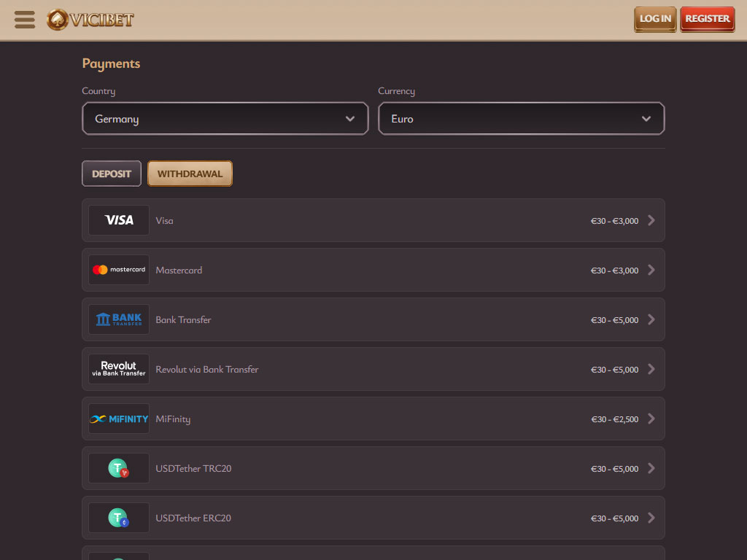Select the USDTether ERC20 method name
The width and height of the screenshot is (747, 560).
[x=193, y=518]
